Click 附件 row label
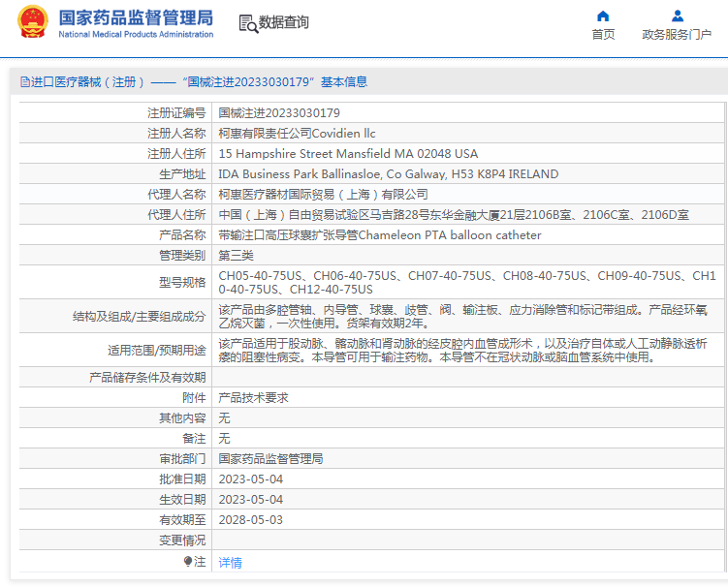Image resolution: width=728 pixels, height=587 pixels. (x=194, y=398)
